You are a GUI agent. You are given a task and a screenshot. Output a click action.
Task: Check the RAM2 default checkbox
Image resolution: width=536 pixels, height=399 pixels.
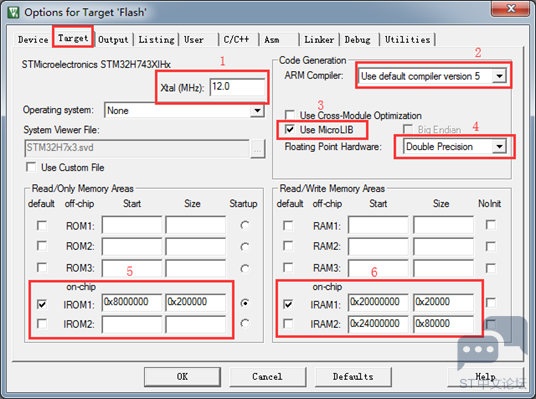pos(288,246)
